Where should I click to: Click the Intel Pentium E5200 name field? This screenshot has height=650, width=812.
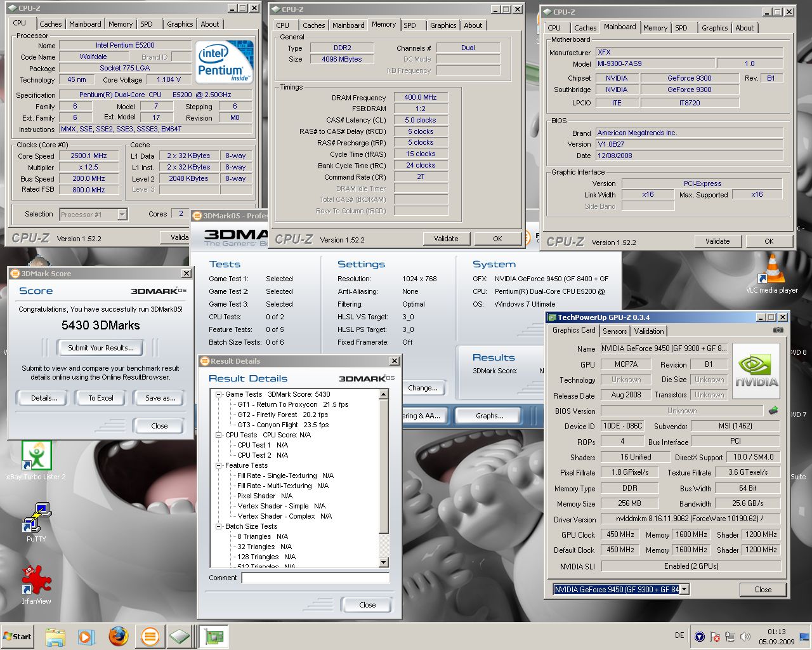click(x=125, y=46)
